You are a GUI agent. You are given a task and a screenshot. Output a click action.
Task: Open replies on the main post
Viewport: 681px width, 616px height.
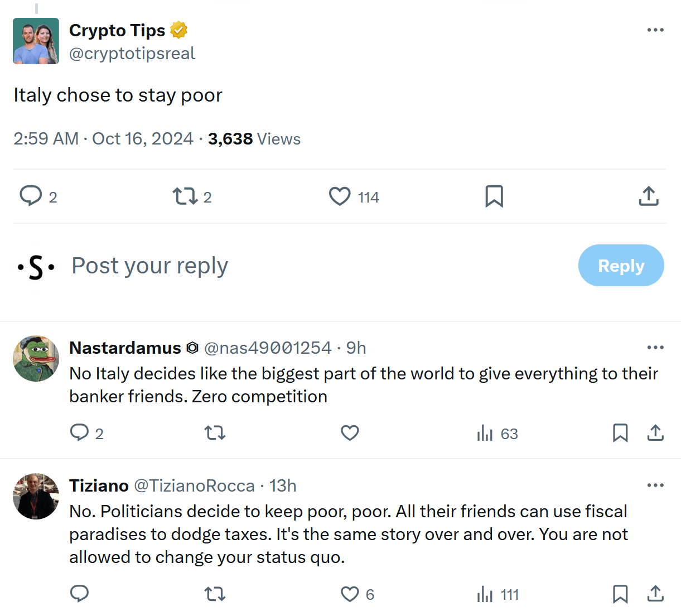point(31,196)
